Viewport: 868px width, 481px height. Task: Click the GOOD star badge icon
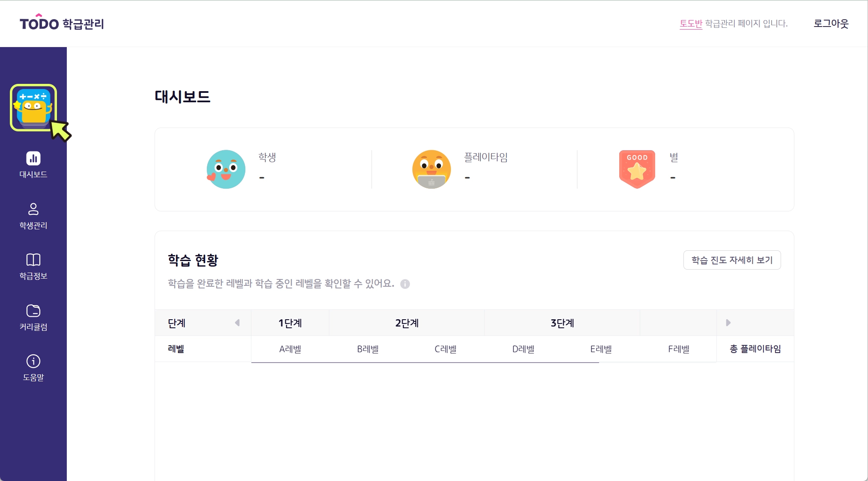click(x=637, y=169)
